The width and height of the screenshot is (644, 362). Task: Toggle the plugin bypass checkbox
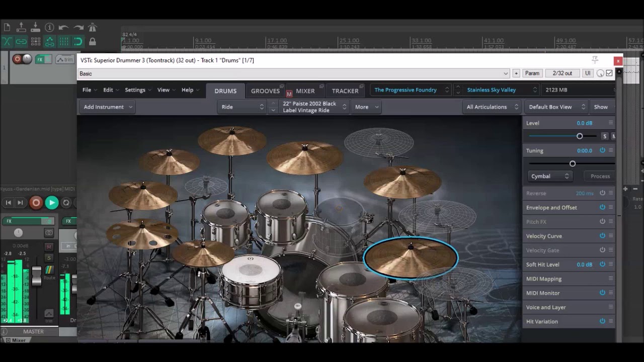click(609, 73)
